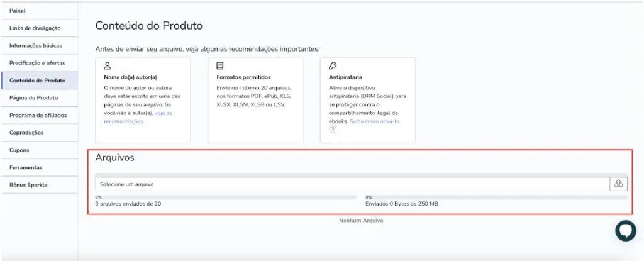Open the Painel menu item

[x=18, y=11]
